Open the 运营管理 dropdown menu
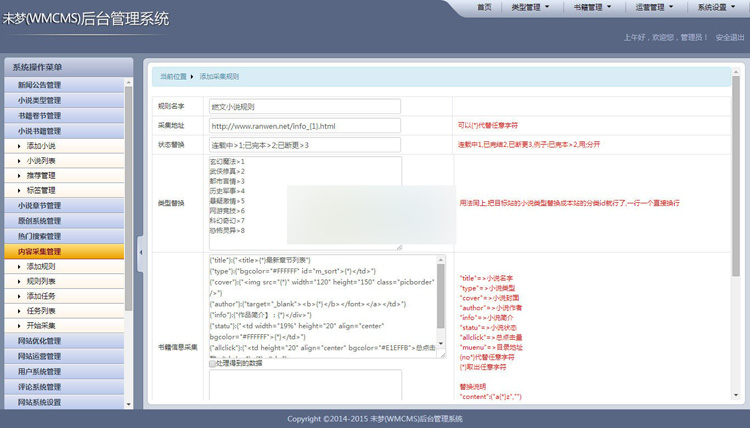 pos(654,7)
